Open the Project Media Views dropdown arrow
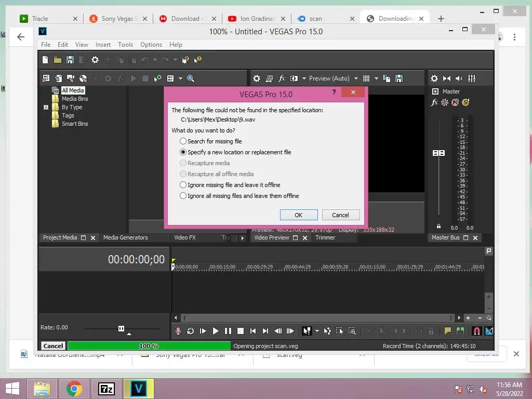Image resolution: width=532 pixels, height=399 pixels. [x=180, y=78]
